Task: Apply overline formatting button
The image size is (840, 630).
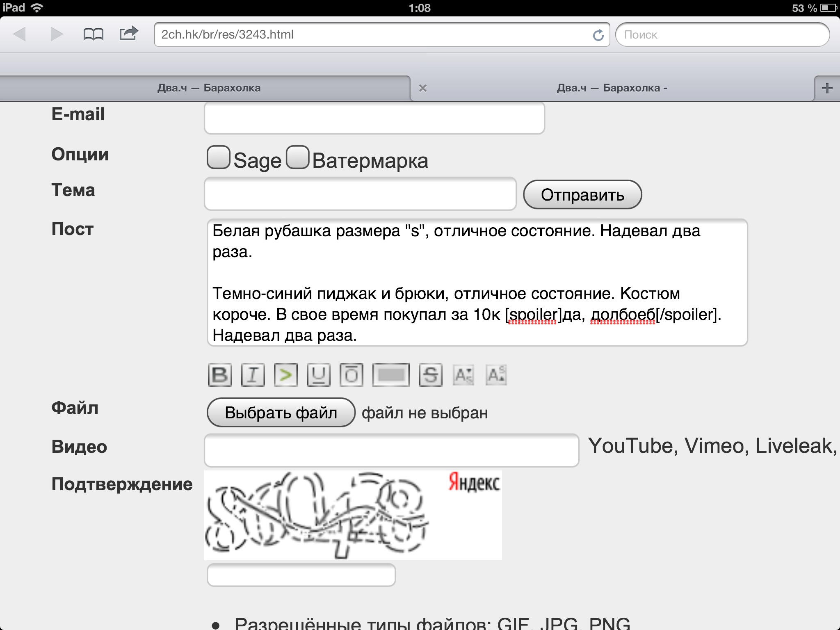Action: click(351, 375)
